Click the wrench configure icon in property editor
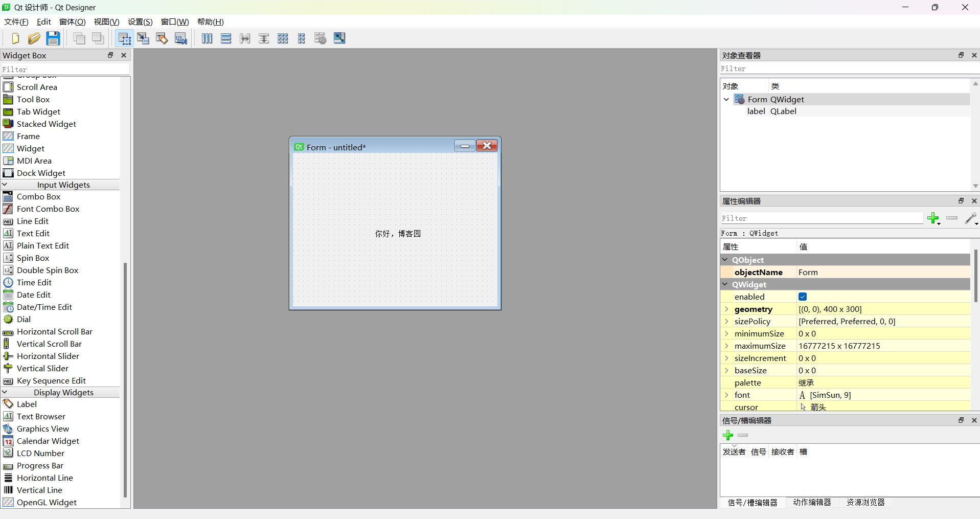 click(x=971, y=219)
